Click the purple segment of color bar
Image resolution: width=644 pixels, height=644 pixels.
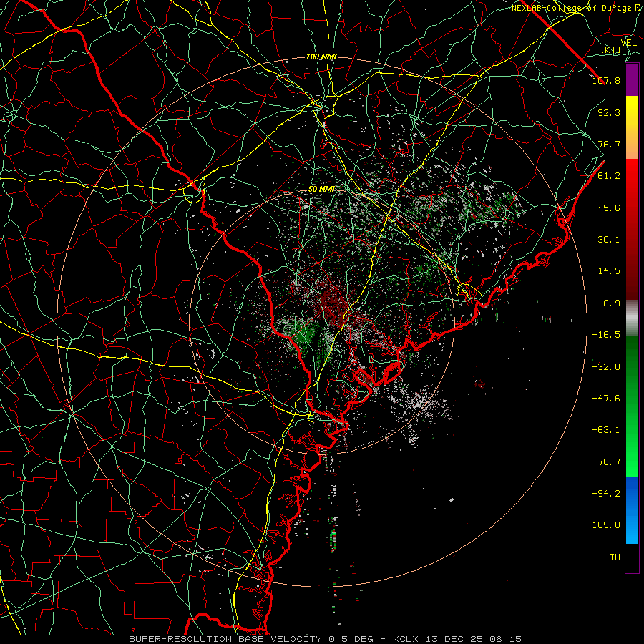click(x=632, y=80)
